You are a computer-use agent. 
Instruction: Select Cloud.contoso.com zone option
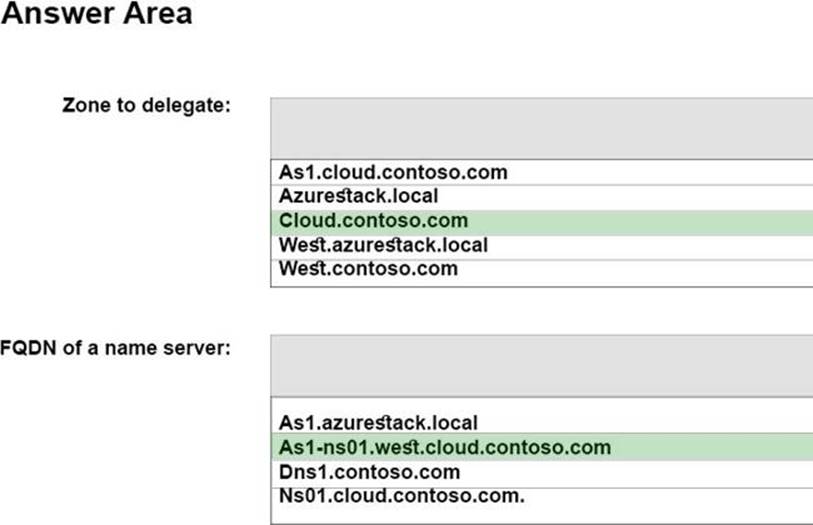coord(374,221)
